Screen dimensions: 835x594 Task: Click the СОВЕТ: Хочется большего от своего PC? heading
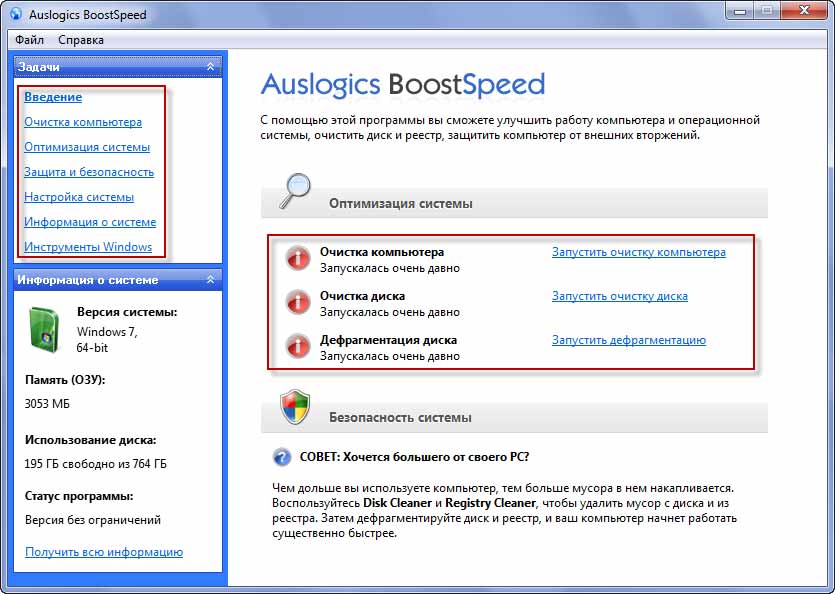(x=414, y=457)
